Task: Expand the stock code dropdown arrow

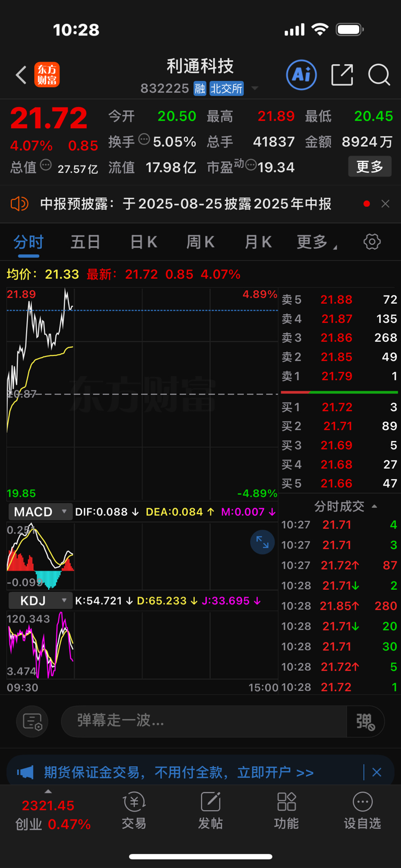Action: click(255, 88)
